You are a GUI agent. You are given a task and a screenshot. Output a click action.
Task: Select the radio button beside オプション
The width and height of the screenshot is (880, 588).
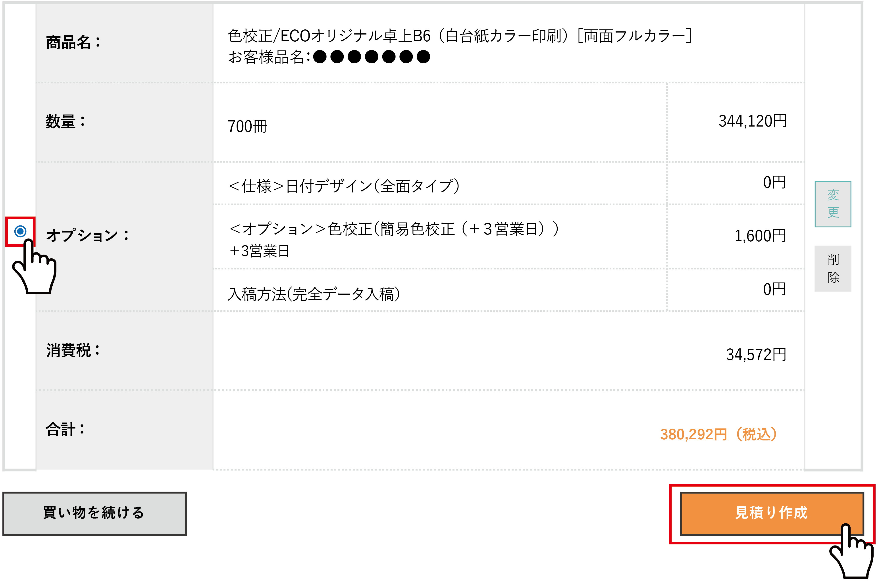pos(20,231)
